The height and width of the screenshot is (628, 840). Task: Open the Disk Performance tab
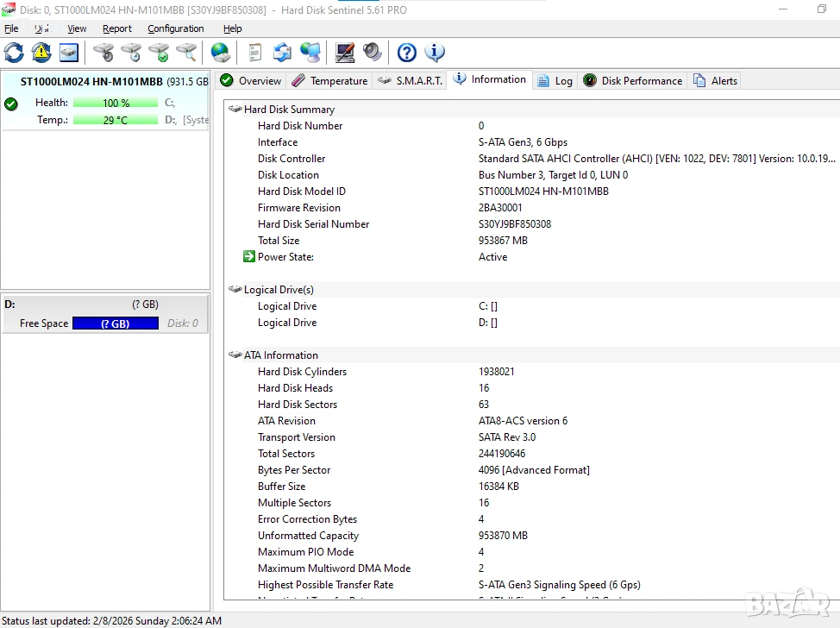(x=633, y=81)
